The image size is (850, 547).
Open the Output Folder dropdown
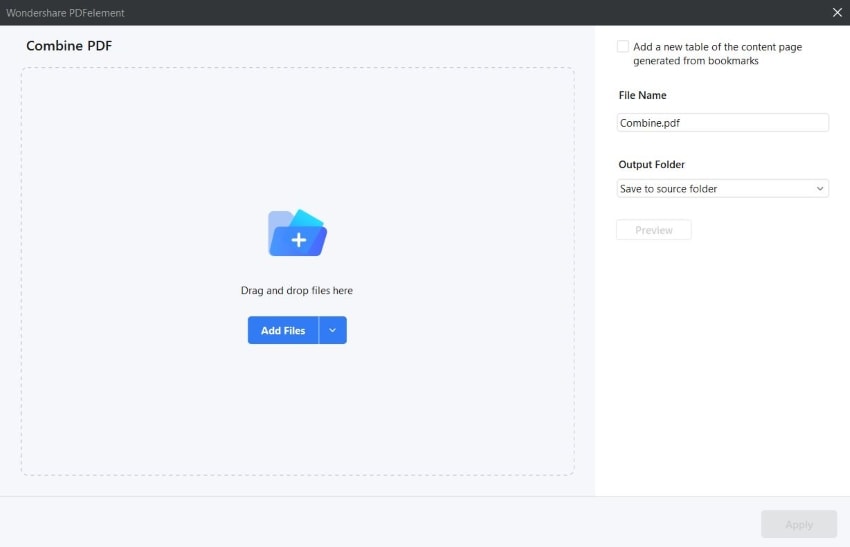[723, 189]
